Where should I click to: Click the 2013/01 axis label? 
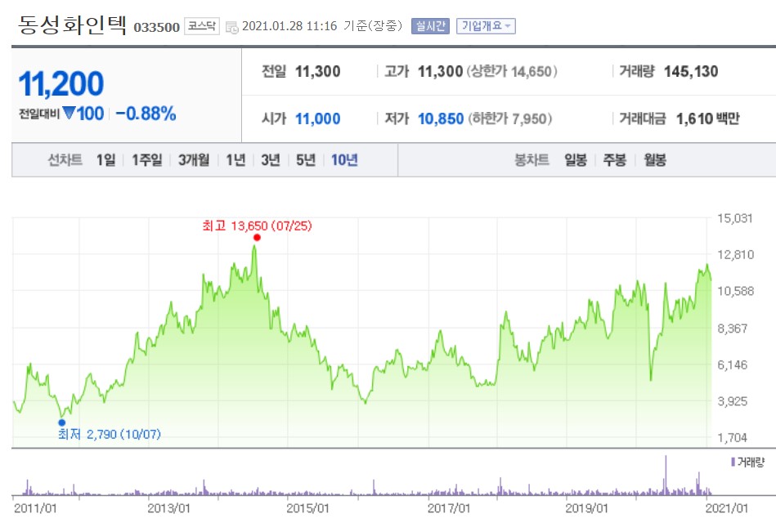pyautogui.click(x=168, y=508)
